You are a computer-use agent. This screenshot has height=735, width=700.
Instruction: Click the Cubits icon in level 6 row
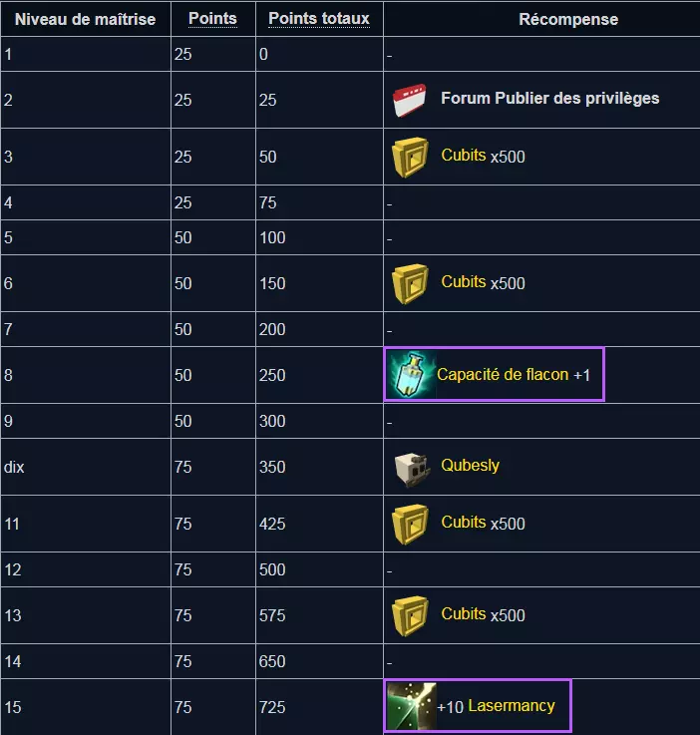(410, 283)
